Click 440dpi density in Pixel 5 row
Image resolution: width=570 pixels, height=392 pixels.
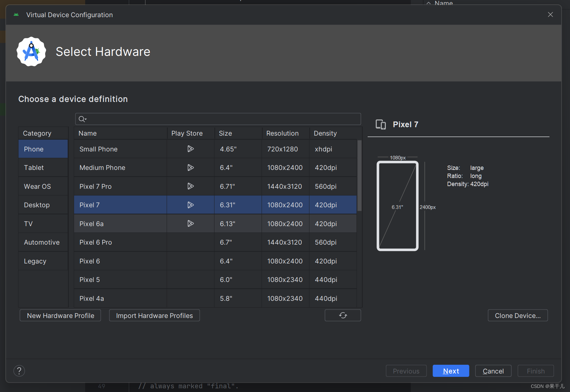click(x=333, y=280)
